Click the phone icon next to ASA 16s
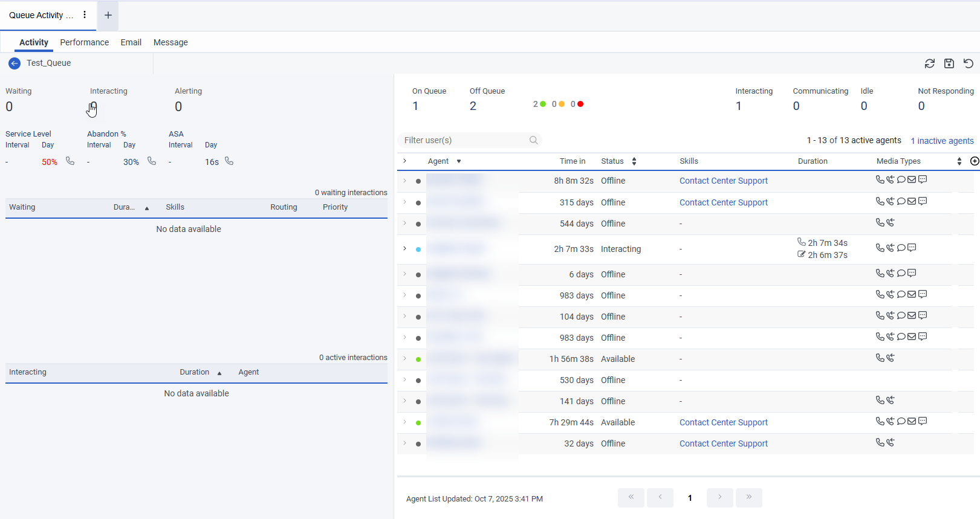Image resolution: width=980 pixels, height=519 pixels. [229, 161]
